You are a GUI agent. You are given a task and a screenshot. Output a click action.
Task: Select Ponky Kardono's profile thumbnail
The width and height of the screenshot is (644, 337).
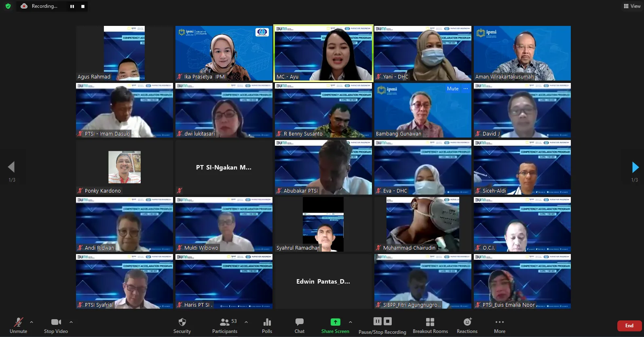125,167
